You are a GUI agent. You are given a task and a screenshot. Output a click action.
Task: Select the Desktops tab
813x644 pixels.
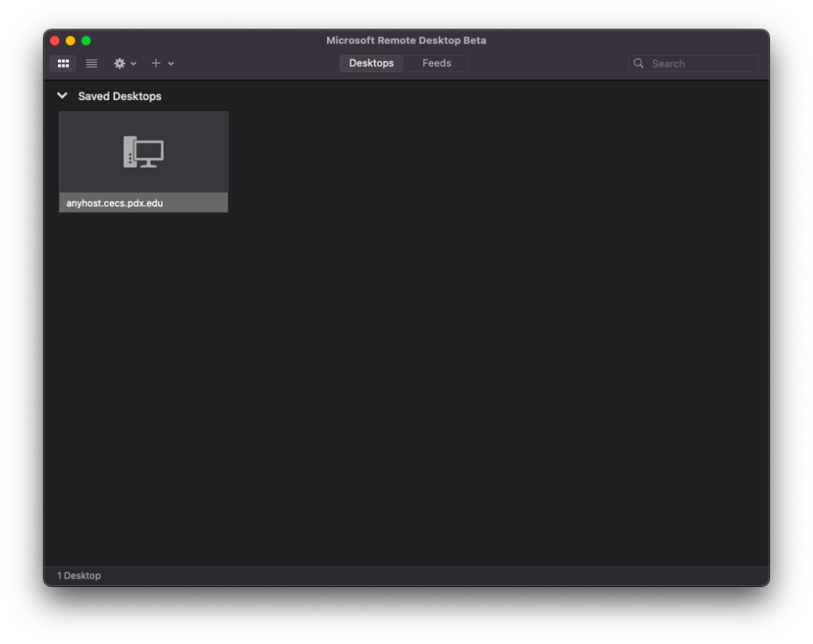coord(372,63)
